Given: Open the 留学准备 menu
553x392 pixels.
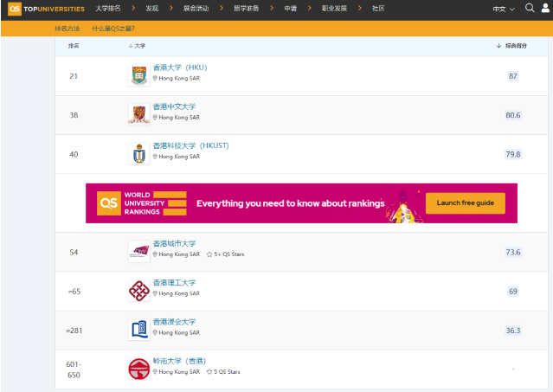Looking at the screenshot, I should coord(246,8).
